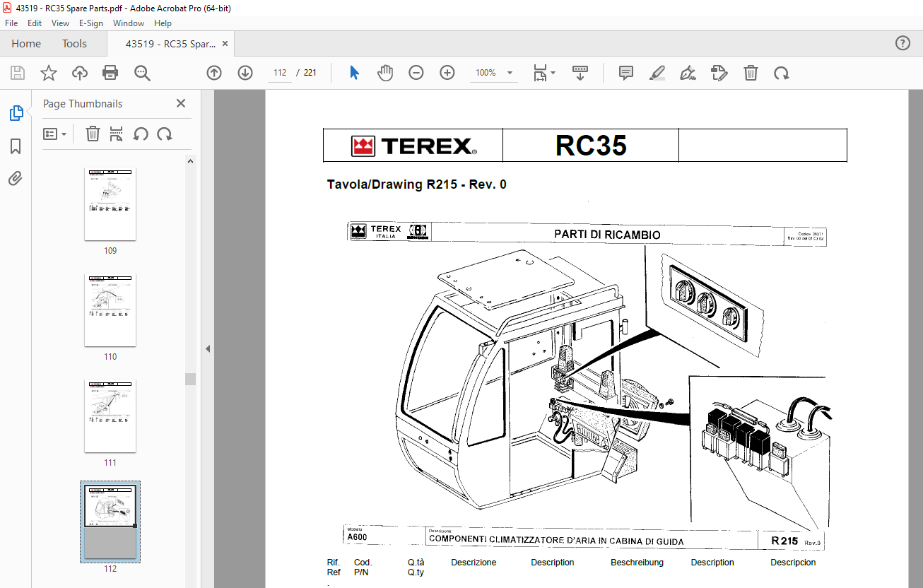Screen dimensions: 923x588
Task: Click the 'Descripcion' column header
Action: 793,563
